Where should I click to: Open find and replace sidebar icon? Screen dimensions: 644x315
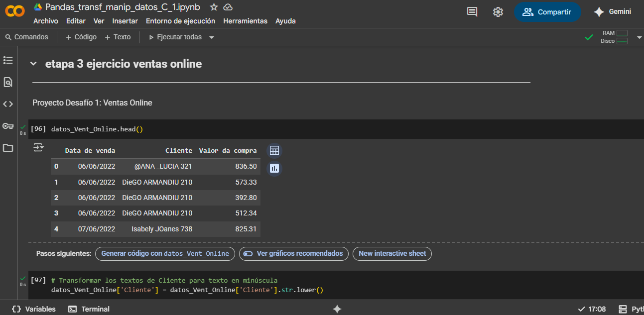tap(8, 82)
